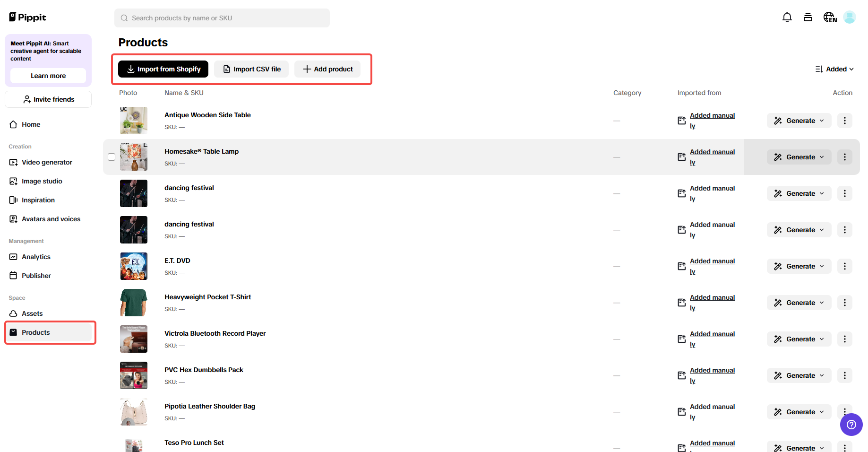Click the Add product button

point(327,69)
